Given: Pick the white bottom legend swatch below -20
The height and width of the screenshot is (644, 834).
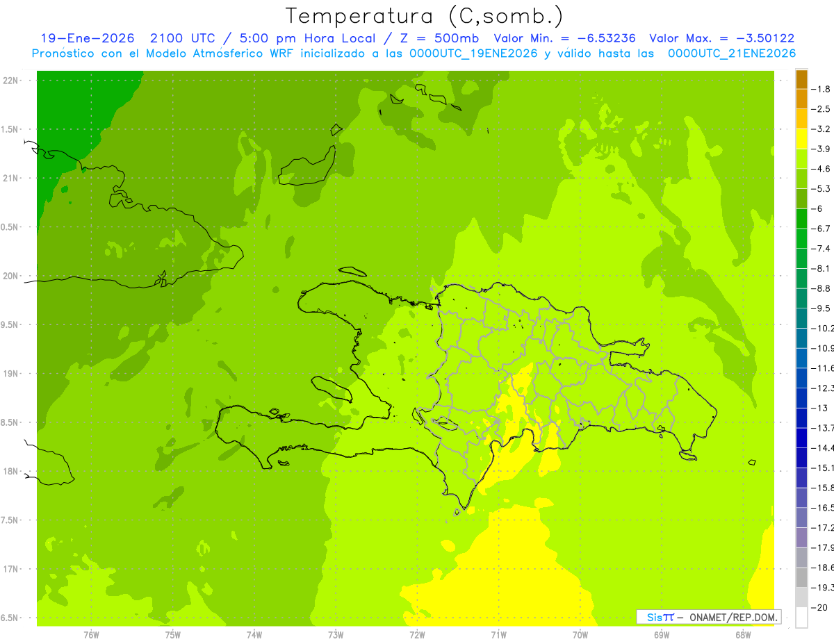Looking at the screenshot, I should pyautogui.click(x=801, y=618).
